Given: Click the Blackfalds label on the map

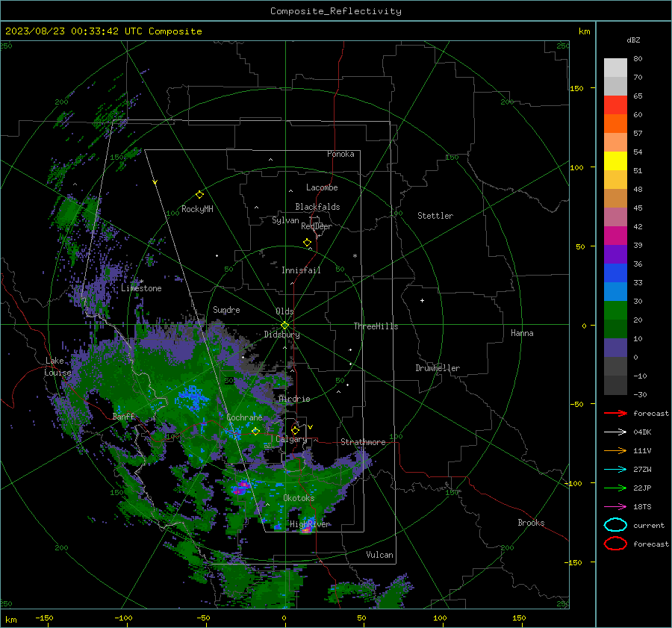Looking at the screenshot, I should click(x=317, y=207).
